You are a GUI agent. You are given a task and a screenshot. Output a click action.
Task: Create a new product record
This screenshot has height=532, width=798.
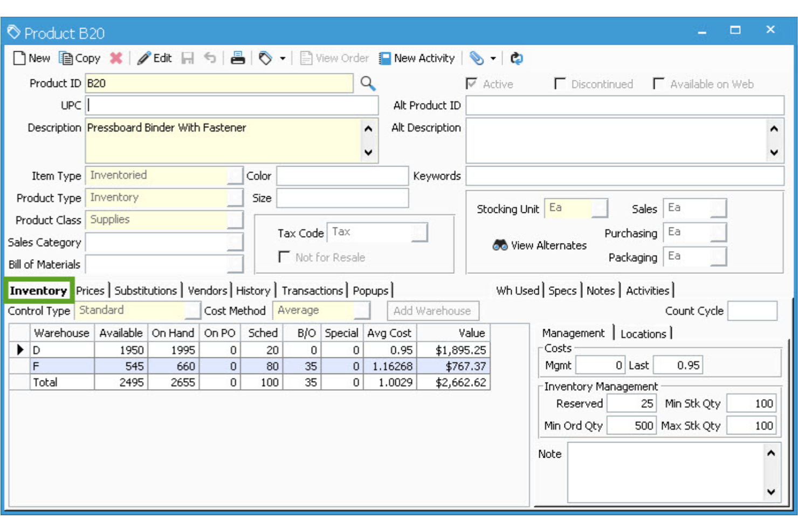[31, 58]
